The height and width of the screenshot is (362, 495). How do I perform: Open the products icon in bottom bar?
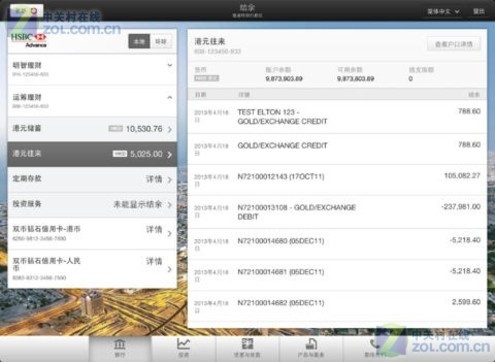pos(311,348)
